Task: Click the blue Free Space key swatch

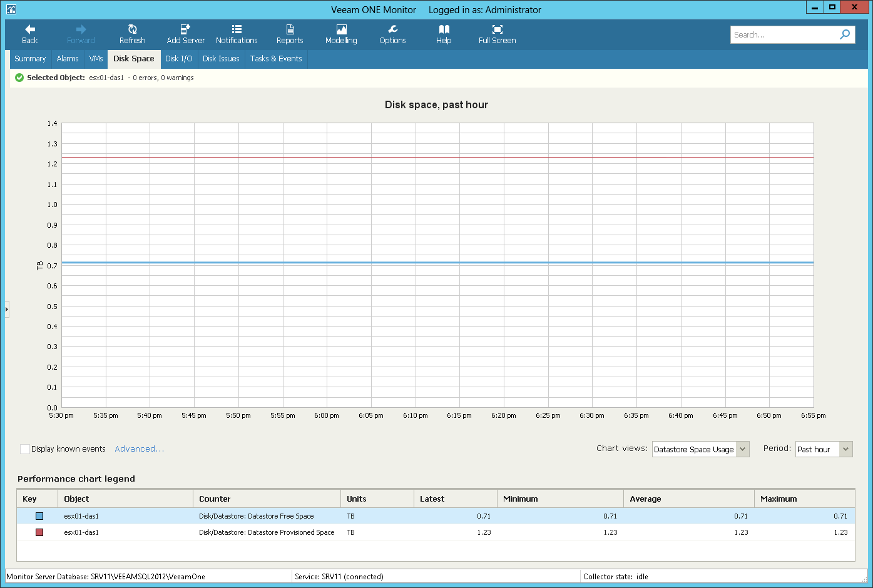Action: point(39,516)
